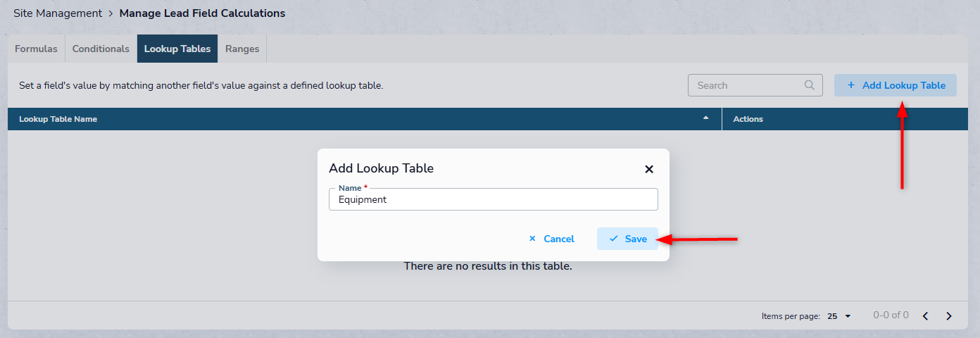
Task: Go to previous page arrow
Action: tap(926, 316)
